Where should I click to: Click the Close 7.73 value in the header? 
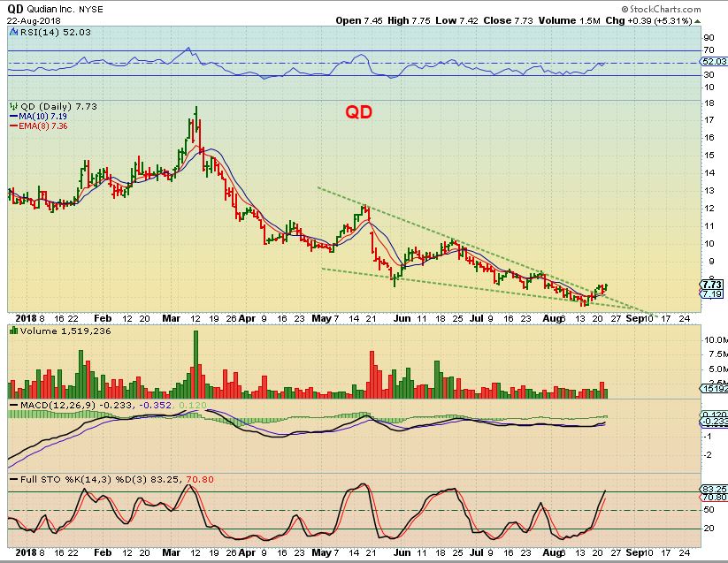[x=508, y=20]
